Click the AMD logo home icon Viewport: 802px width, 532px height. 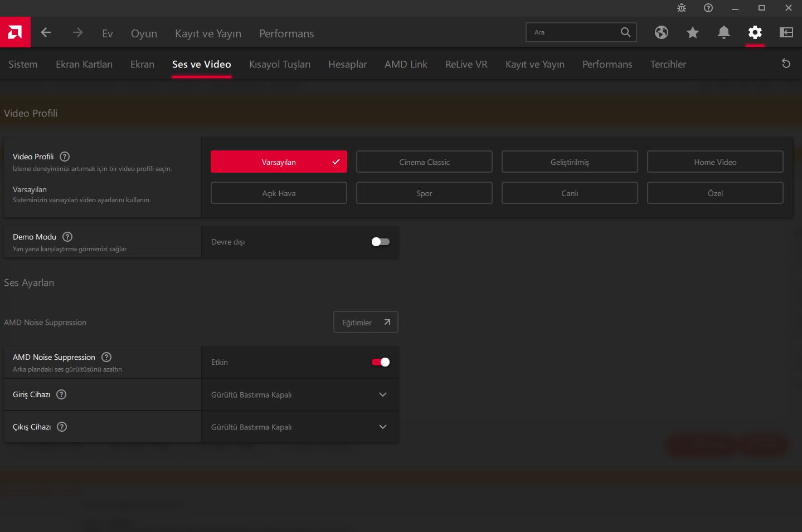pos(15,32)
